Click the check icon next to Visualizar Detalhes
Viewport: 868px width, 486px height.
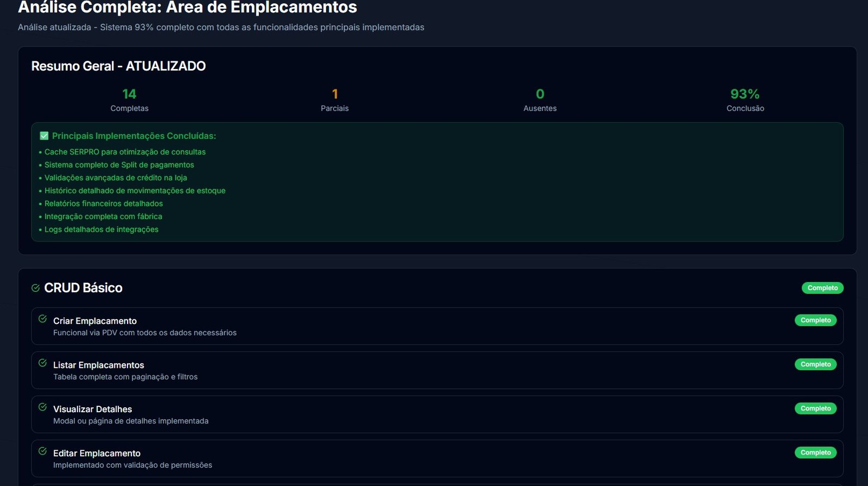[42, 407]
